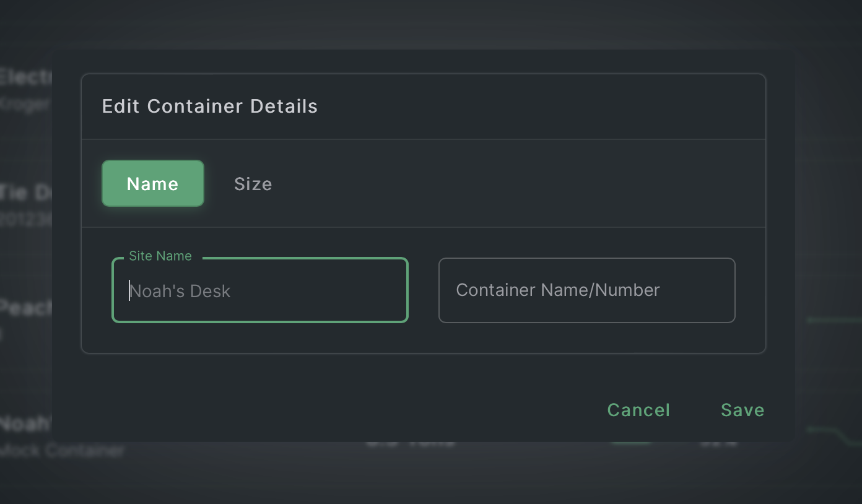The image size is (862, 504).
Task: Click the blurred Electr… list item in background
Action: coord(25,79)
